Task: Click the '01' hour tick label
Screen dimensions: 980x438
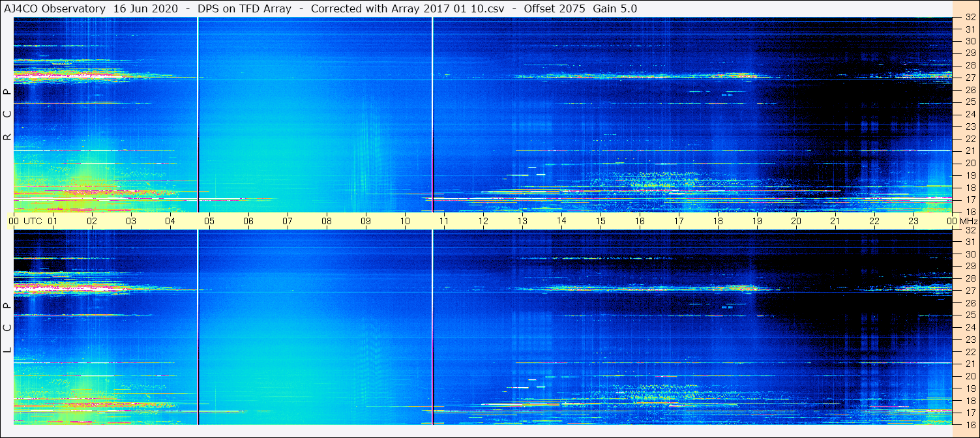Action: coord(53,221)
